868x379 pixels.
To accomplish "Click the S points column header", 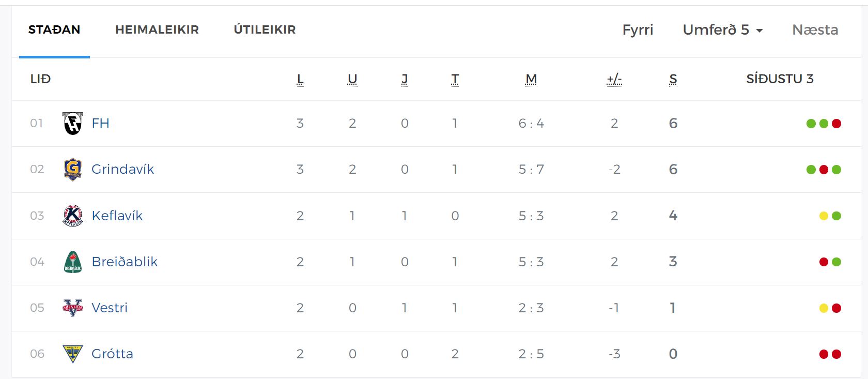I will pyautogui.click(x=673, y=79).
